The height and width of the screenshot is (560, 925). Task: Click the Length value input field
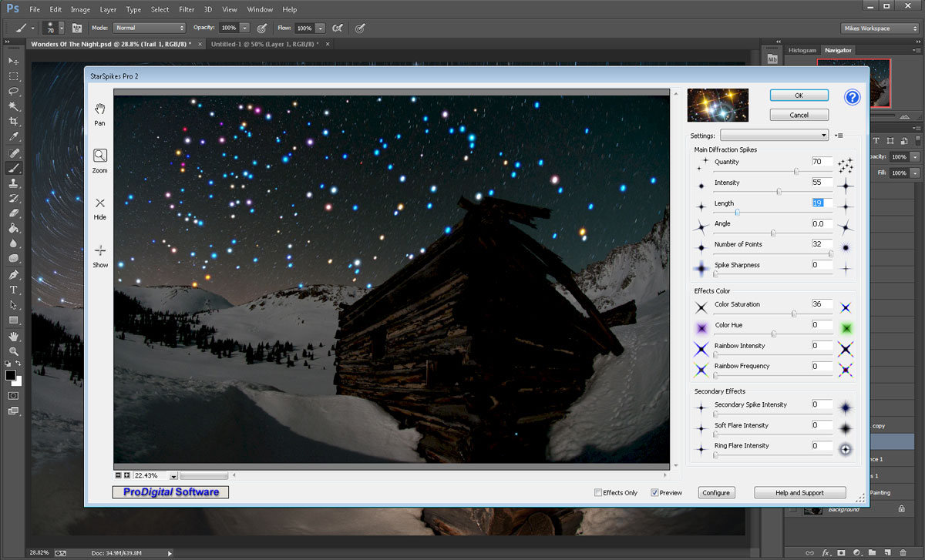(x=822, y=203)
